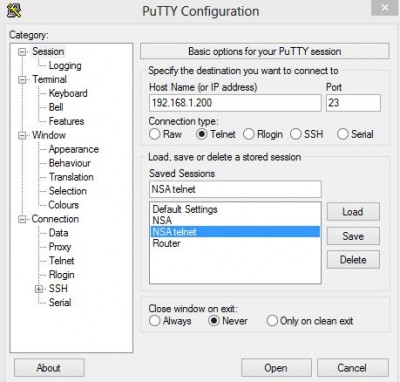Collapse the Window tree node

(x=22, y=135)
